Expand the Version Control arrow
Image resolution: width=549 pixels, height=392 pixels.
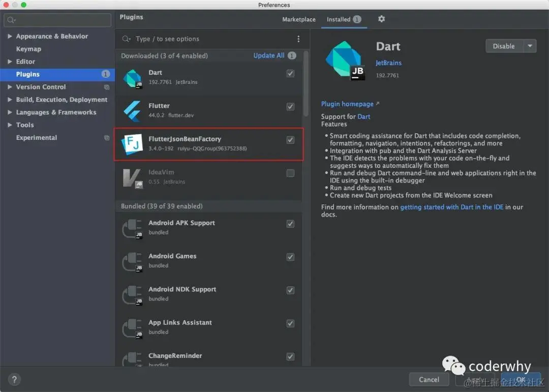point(10,87)
